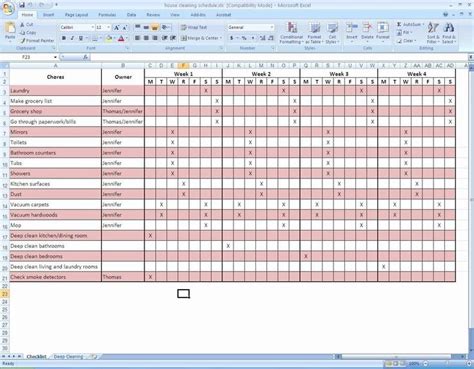The height and width of the screenshot is (369, 474).
Task: Click the formula bar input area
Action: pyautogui.click(x=278, y=57)
